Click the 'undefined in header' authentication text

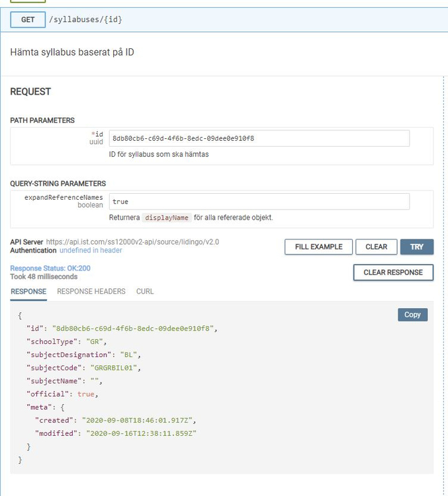91,251
